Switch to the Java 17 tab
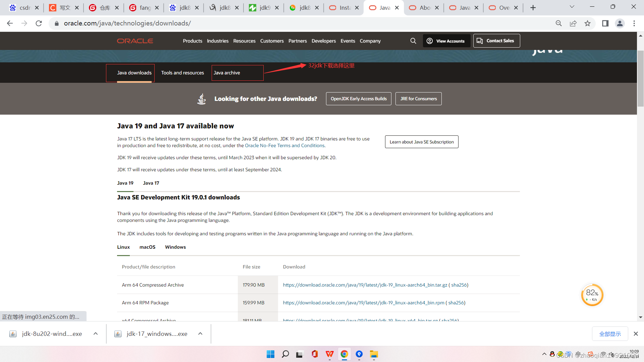Screen dimensions: 644x362 pyautogui.click(x=151, y=183)
